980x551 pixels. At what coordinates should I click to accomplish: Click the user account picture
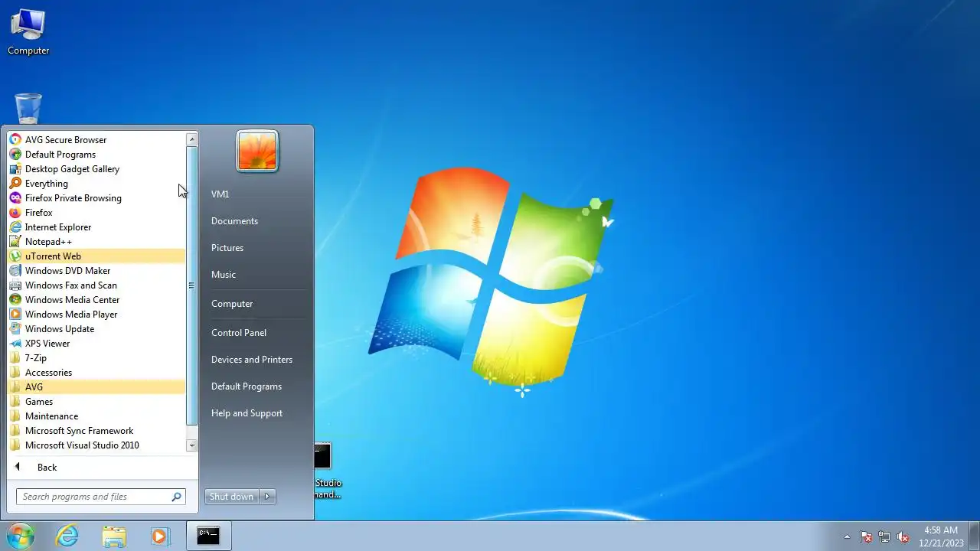(x=256, y=151)
